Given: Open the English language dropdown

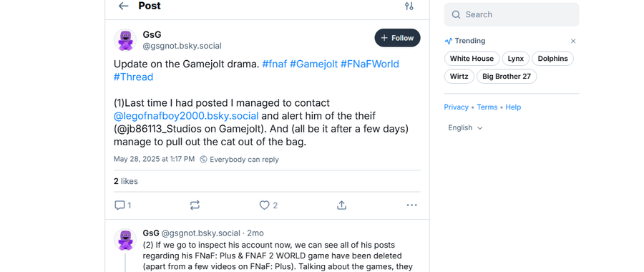Looking at the screenshot, I should (x=465, y=128).
